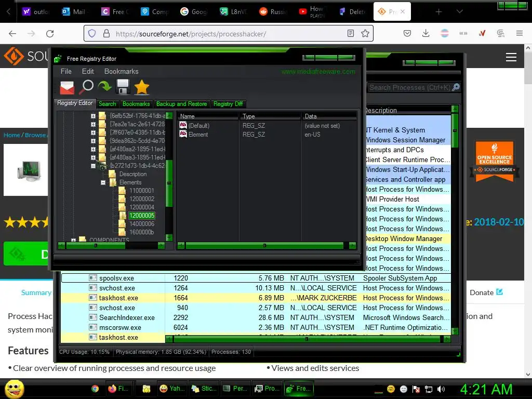Viewport: 532px width, 399px height.
Task: Select the highlighted 12000005 registry key
Action: 141,216
